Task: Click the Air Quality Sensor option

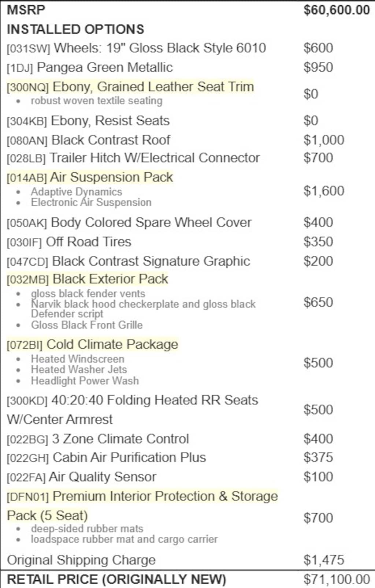Action: click(x=102, y=477)
